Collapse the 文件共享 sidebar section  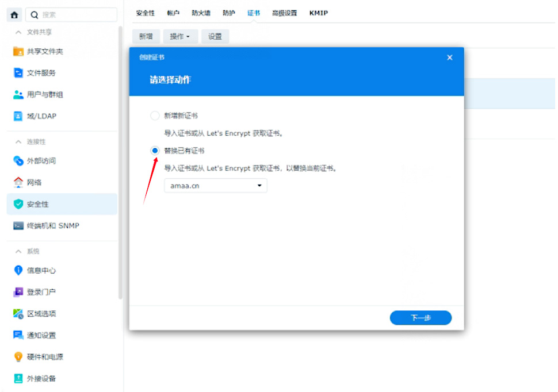[18, 32]
